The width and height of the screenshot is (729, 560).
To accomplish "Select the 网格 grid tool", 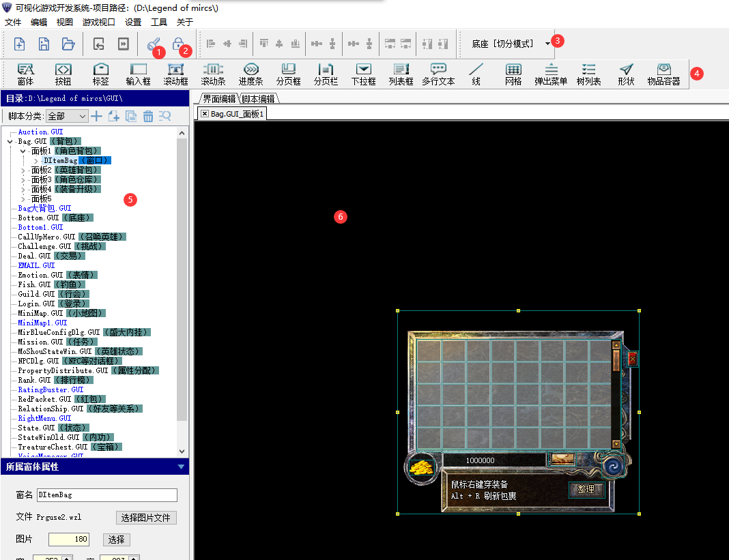I will 513,74.
